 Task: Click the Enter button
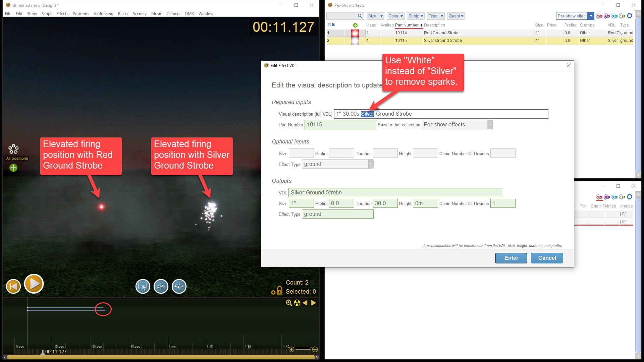tap(511, 258)
